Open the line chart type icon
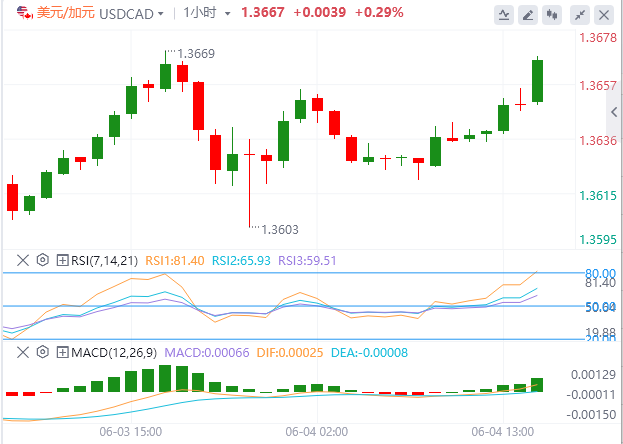Viewport: 623px width, 444px height. [x=504, y=16]
